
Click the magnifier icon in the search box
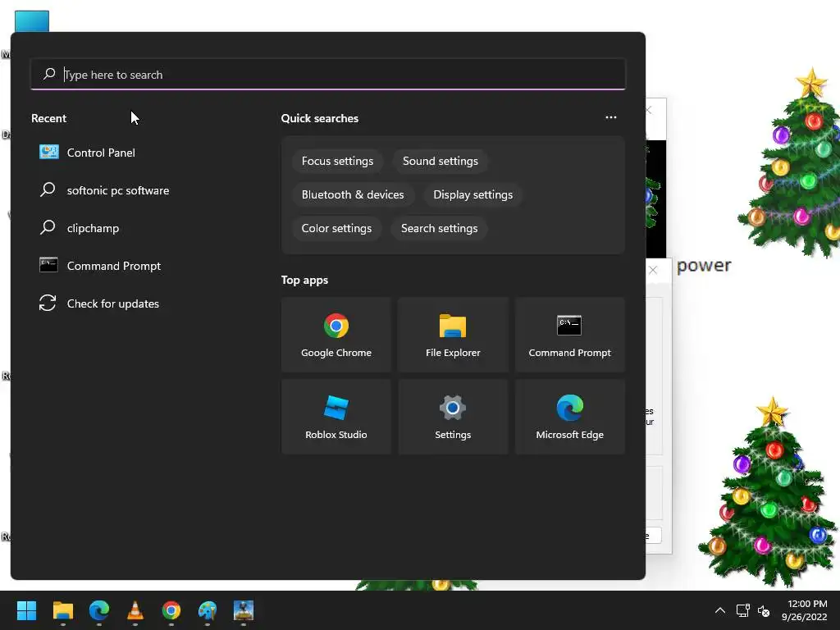(x=49, y=74)
